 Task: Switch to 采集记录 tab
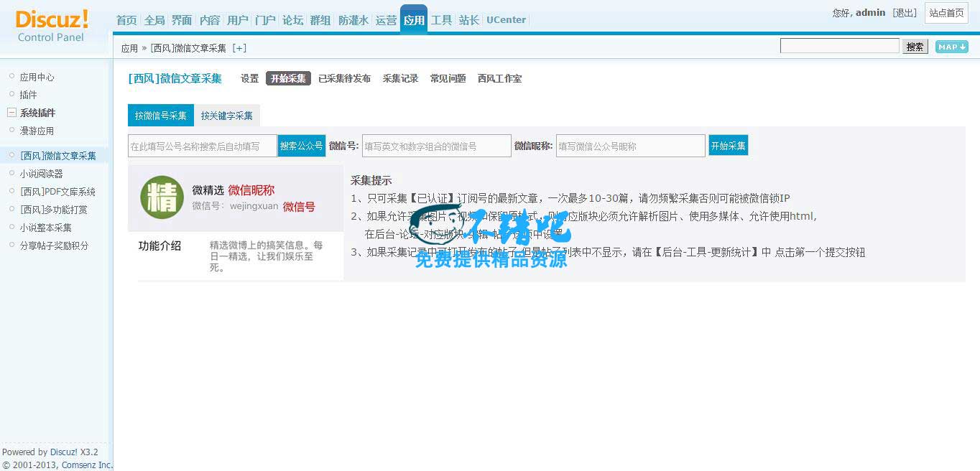point(400,78)
